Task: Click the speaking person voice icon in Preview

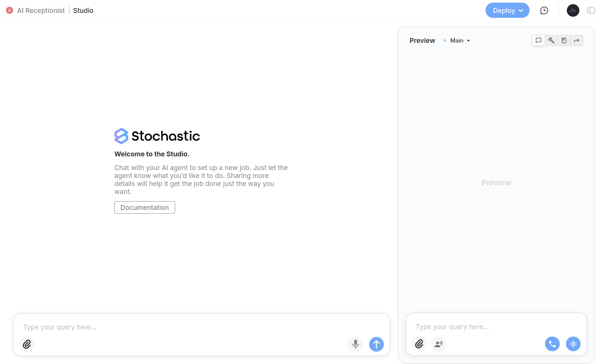Action: (438, 344)
